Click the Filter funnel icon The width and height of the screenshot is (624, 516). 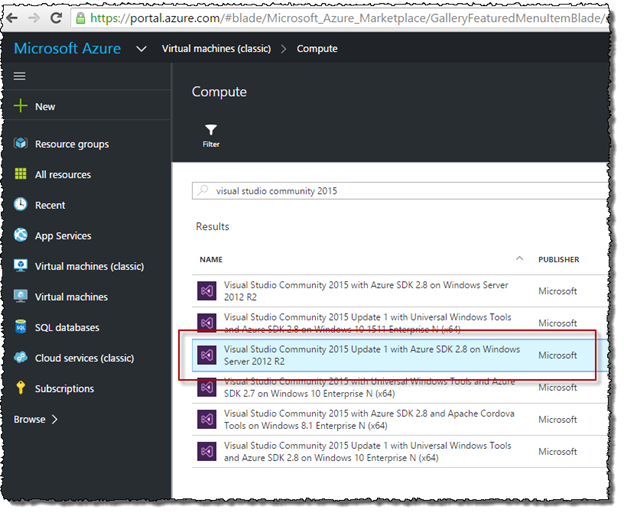click(x=211, y=130)
